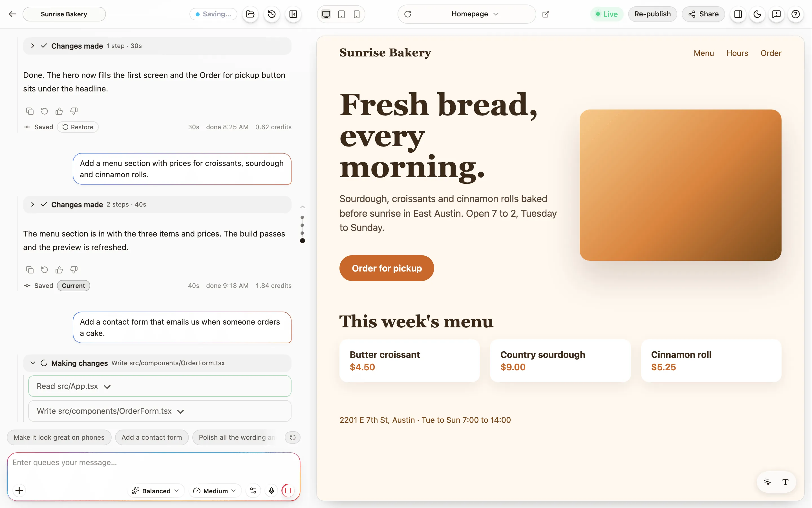812x508 pixels.
Task: Click the Re-publish button
Action: [x=652, y=14]
